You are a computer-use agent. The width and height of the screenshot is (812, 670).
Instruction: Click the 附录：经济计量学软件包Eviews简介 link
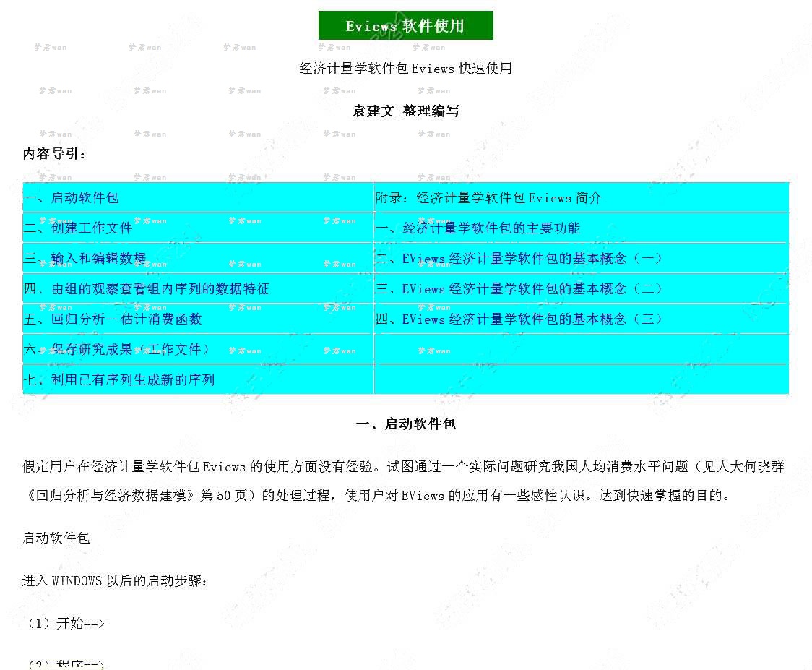(x=488, y=197)
